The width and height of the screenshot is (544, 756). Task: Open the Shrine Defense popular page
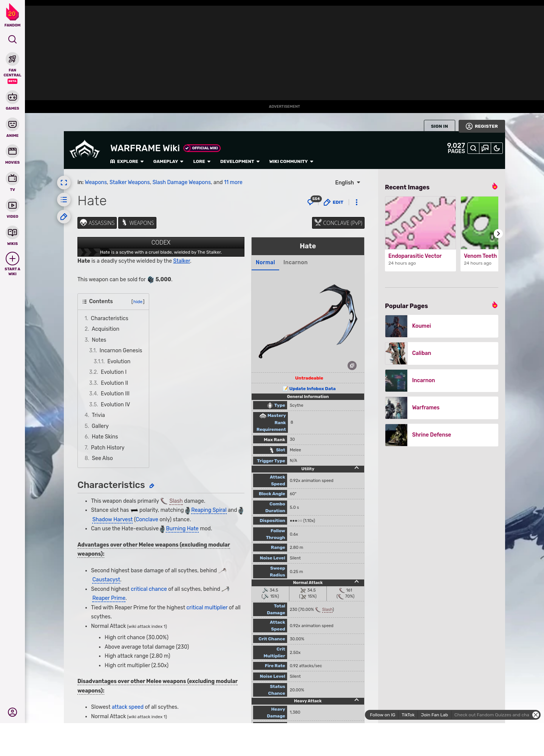(442, 435)
